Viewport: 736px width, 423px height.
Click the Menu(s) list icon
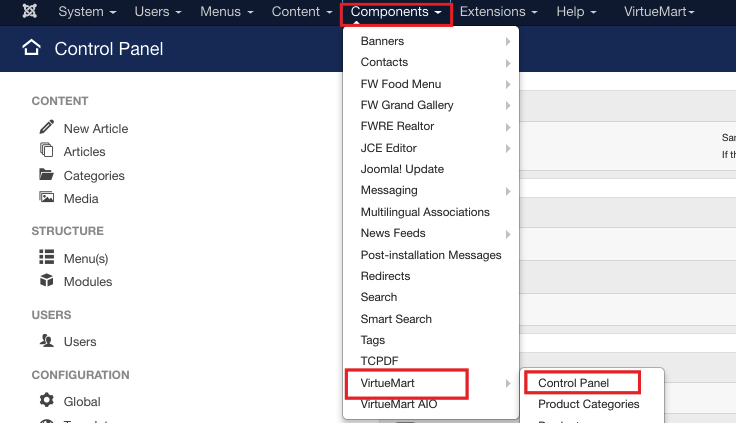(x=46, y=257)
